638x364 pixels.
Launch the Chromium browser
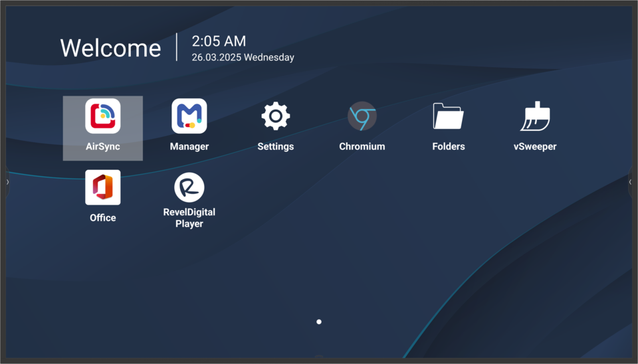pos(362,117)
